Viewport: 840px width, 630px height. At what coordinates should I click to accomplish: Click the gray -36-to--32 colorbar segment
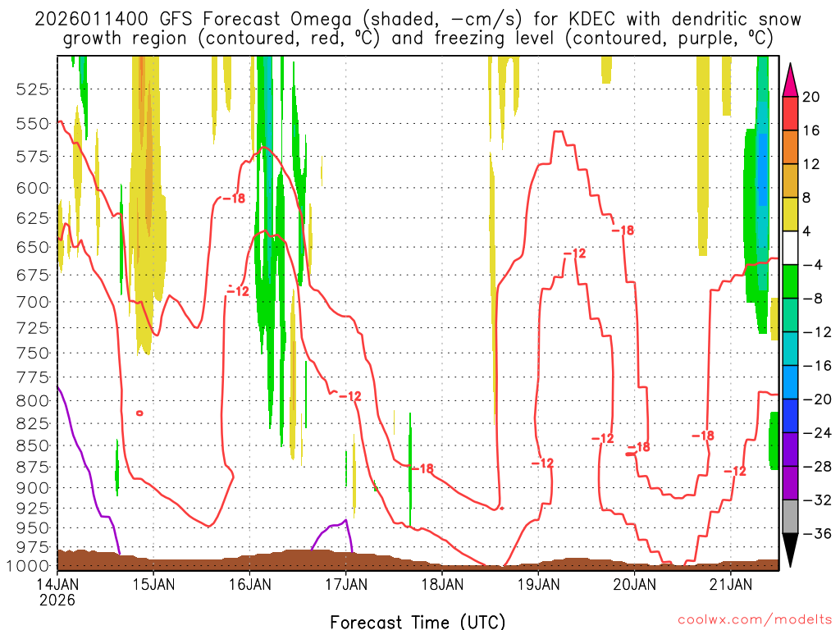click(x=790, y=517)
